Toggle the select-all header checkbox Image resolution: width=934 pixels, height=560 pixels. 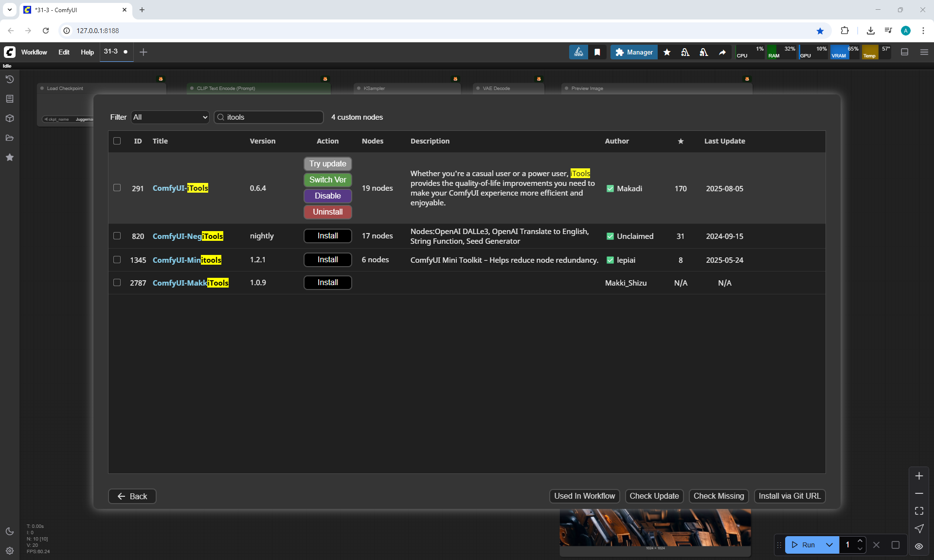[117, 141]
